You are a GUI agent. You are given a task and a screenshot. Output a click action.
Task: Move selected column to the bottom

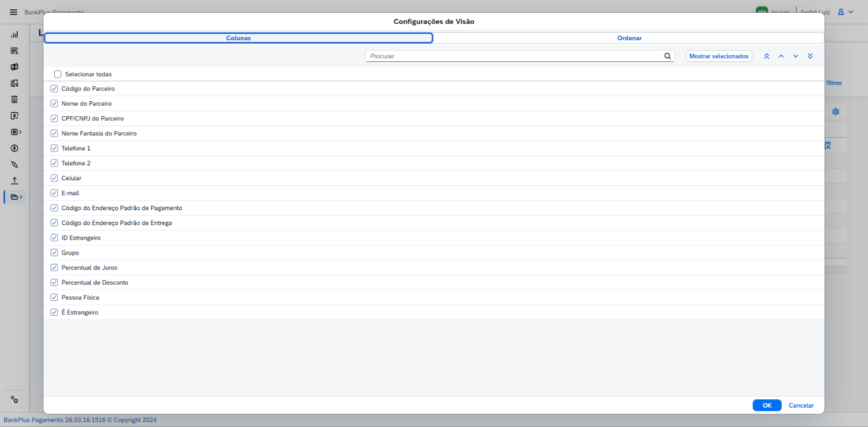(810, 56)
